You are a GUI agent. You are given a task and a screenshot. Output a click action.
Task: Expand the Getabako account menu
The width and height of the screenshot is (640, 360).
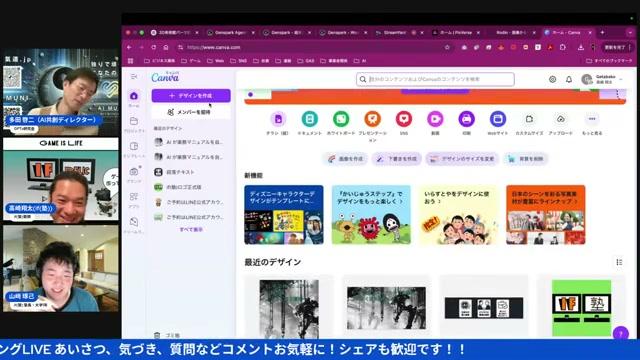(x=603, y=79)
